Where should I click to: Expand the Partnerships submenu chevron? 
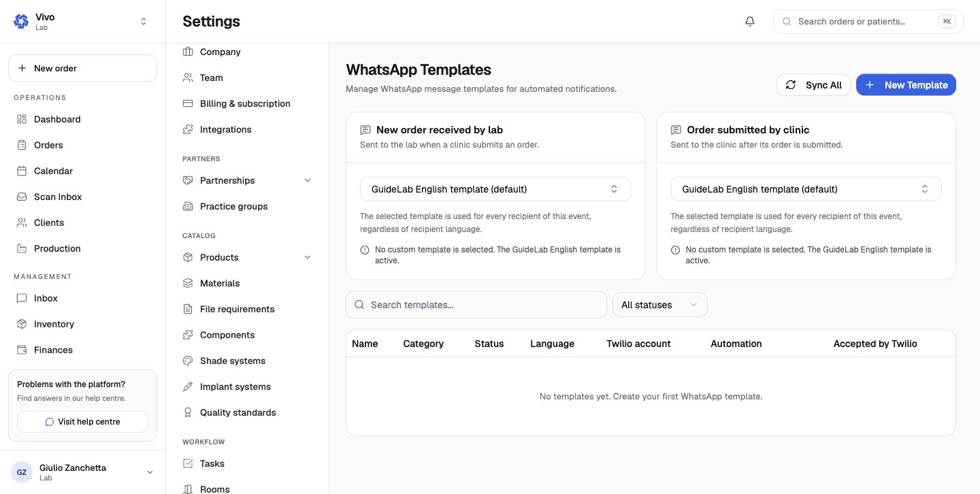click(x=307, y=180)
